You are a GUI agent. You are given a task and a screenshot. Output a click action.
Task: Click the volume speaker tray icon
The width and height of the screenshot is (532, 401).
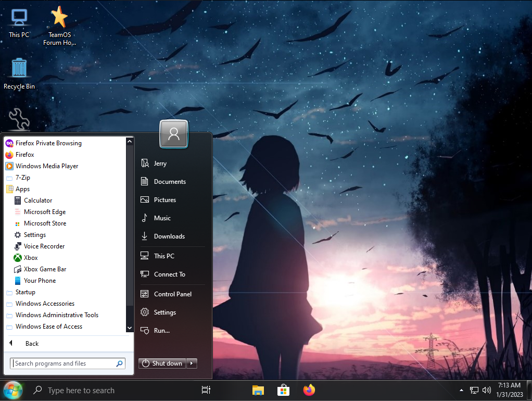[487, 390]
